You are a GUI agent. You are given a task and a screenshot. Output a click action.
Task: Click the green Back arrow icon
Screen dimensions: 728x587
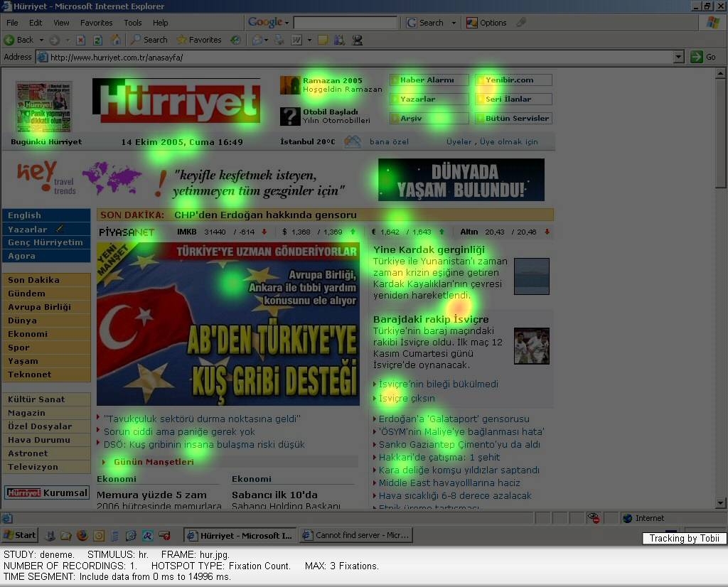pos(9,40)
